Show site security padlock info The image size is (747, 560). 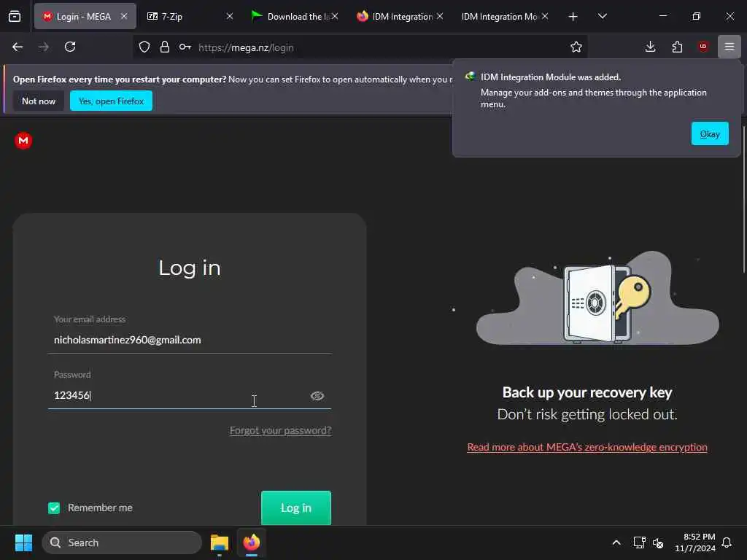point(165,47)
